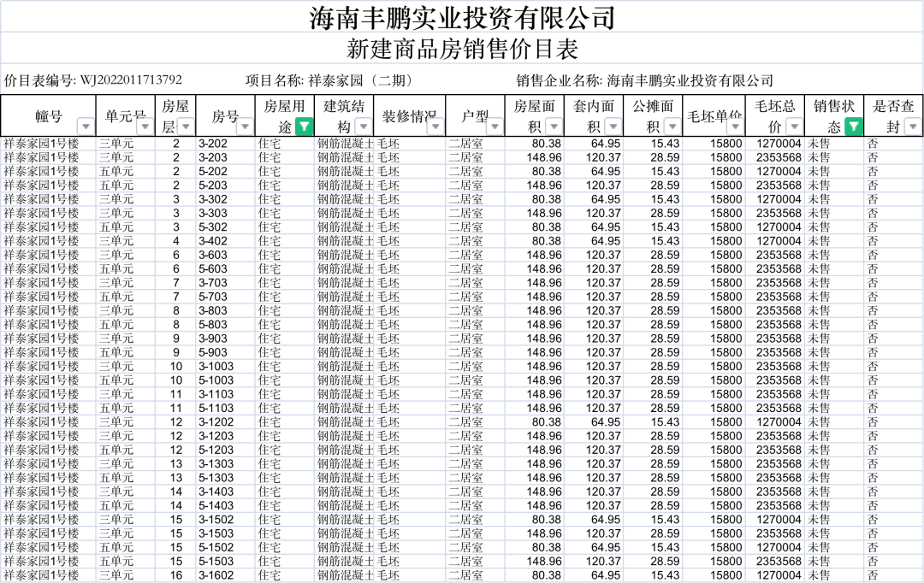Screen dimensions: 924x583
Task: Select 单元号 五单元 cell in row 5-1003
Action: pos(126,380)
